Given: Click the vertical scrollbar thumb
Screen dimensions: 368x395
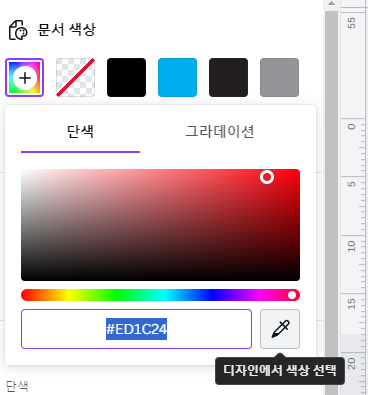Looking at the screenshot, I should coord(332,202).
